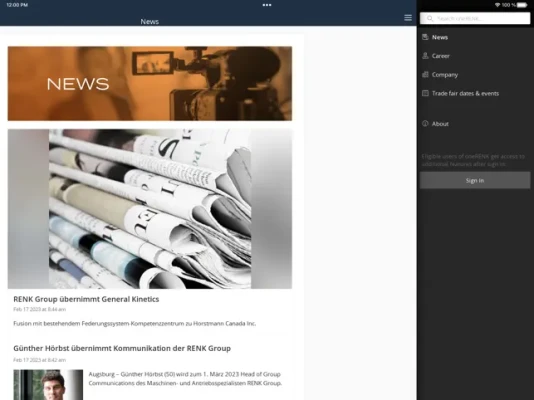
Task: Click the News page title in header
Action: point(150,21)
